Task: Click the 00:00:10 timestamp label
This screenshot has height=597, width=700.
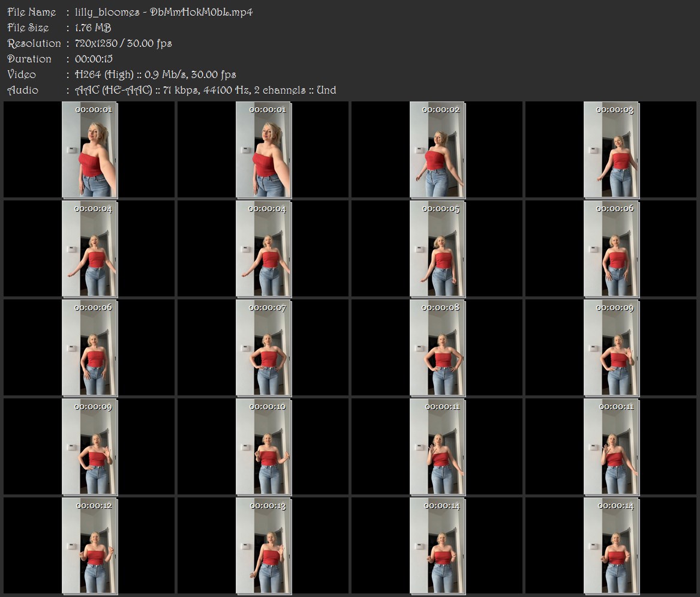Action: point(267,407)
